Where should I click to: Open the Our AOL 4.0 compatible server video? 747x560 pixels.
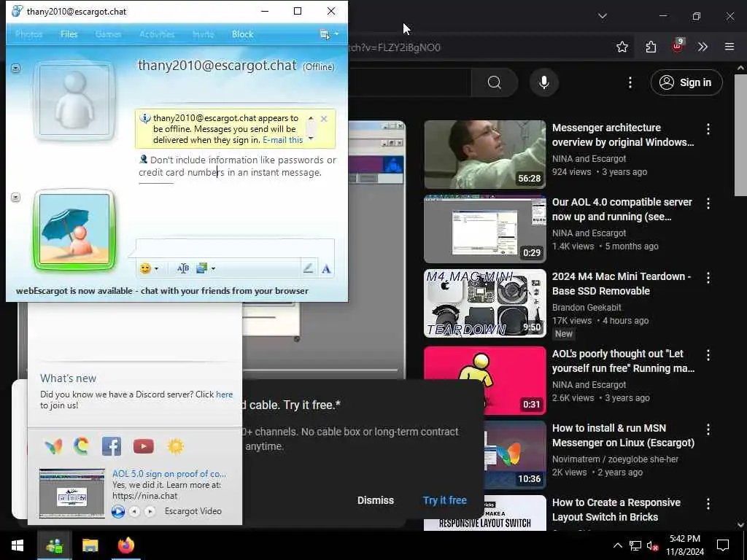622,209
